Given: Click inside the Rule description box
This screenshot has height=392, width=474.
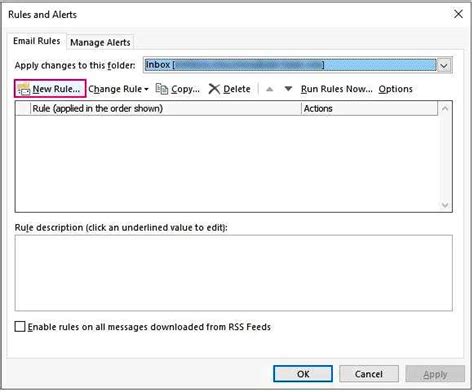Looking at the screenshot, I should coord(233,273).
